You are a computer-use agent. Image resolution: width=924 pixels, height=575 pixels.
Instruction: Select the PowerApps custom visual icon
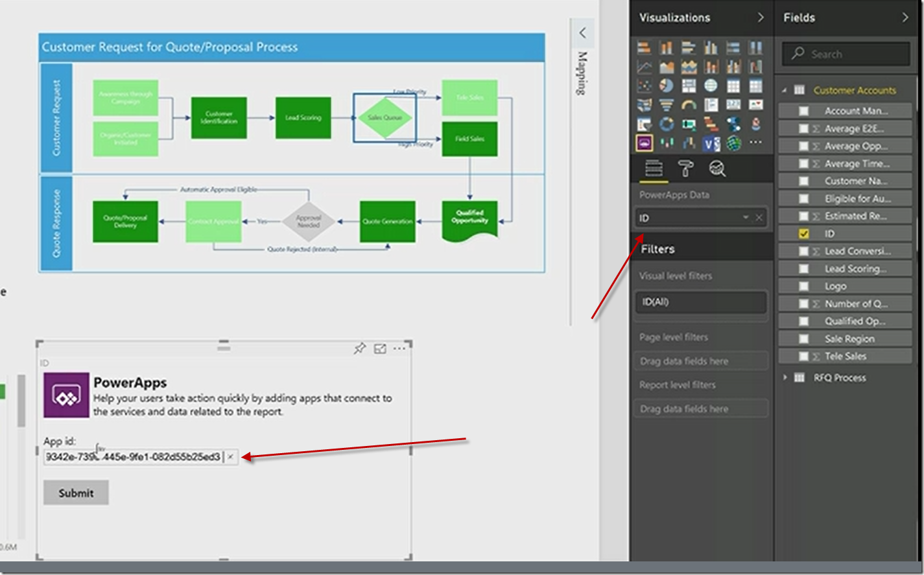pyautogui.click(x=644, y=143)
